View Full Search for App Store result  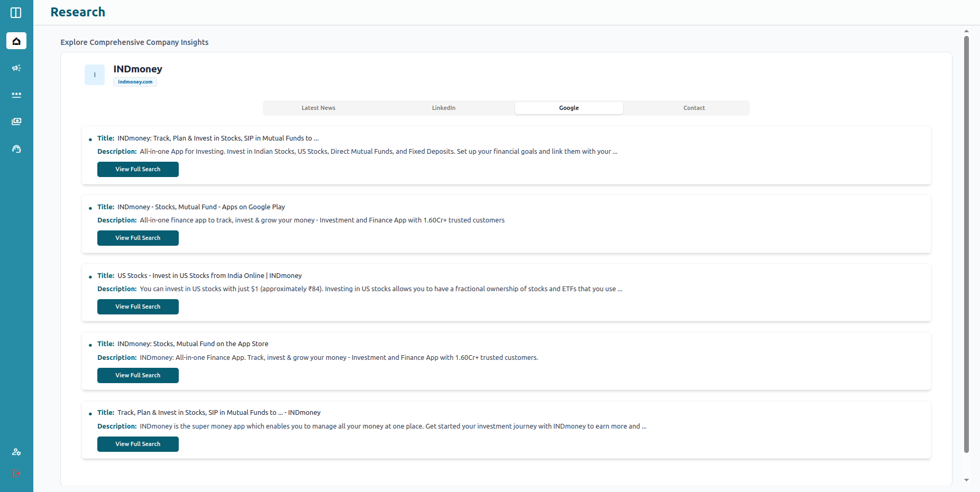click(138, 375)
